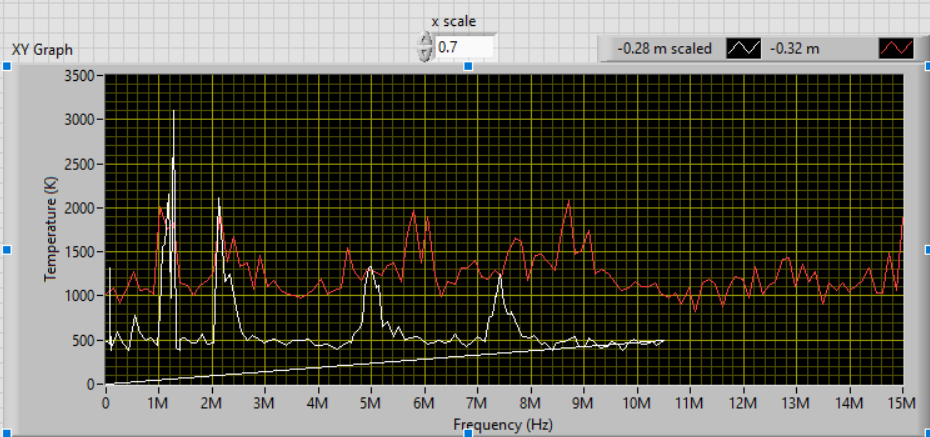Viewport: 930px width, 437px height.
Task: Click the 5M tick label on the frequency axis
Action: pyautogui.click(x=371, y=403)
